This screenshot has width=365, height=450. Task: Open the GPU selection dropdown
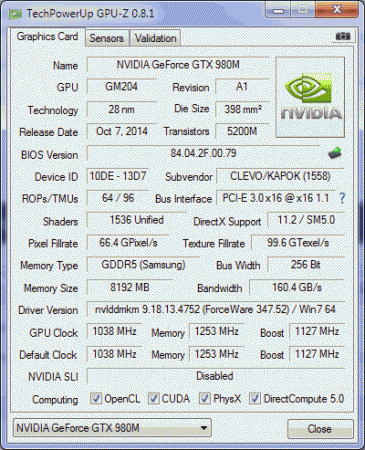coord(112,428)
